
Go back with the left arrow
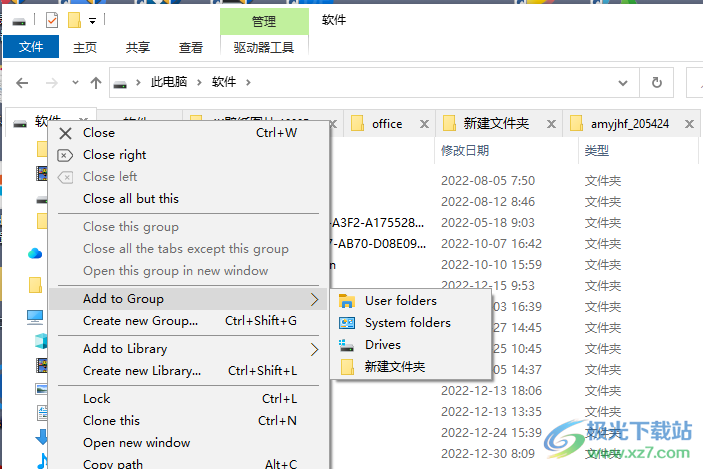22,83
